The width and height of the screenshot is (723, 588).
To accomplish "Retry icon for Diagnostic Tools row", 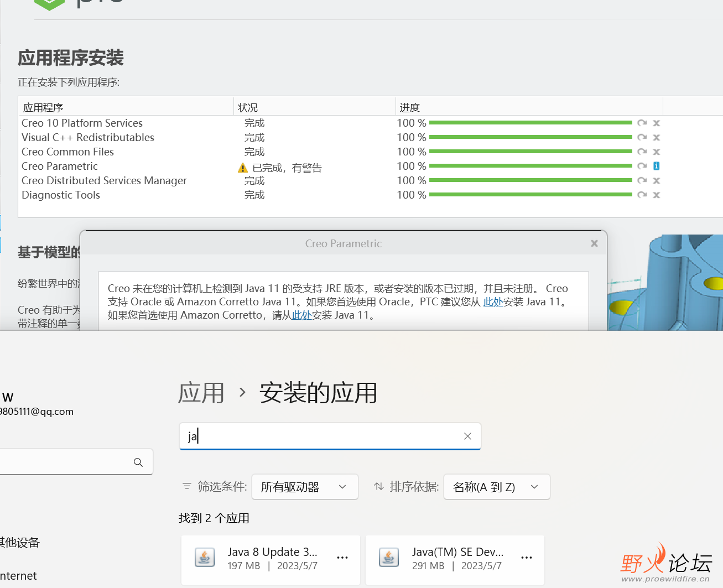I will 642,195.
